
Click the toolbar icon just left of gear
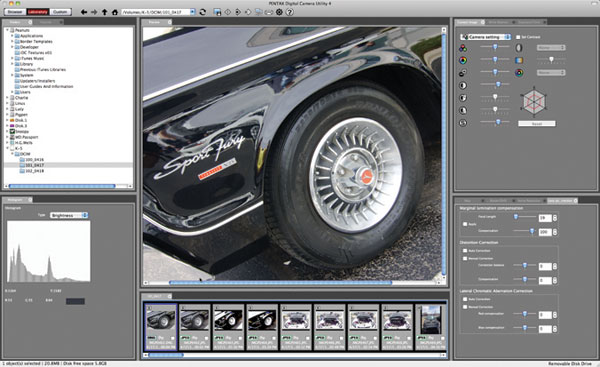(269, 12)
